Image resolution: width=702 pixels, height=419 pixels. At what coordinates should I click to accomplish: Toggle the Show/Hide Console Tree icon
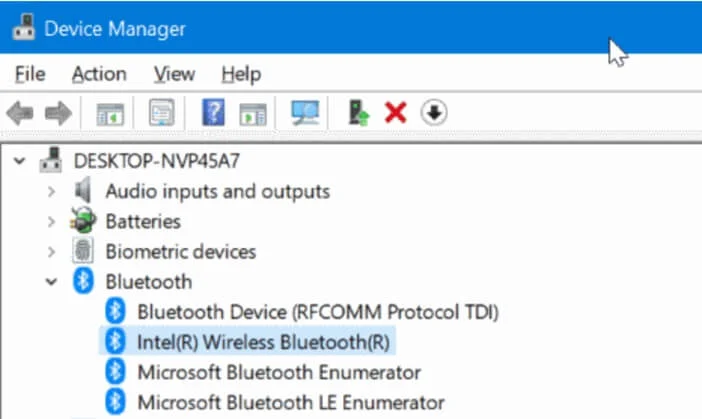click(109, 113)
